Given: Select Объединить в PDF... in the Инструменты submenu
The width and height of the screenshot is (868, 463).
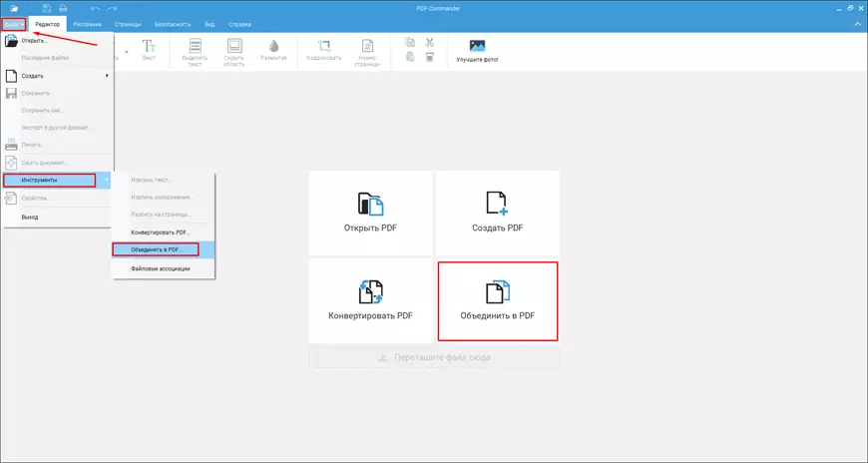Looking at the screenshot, I should 163,249.
